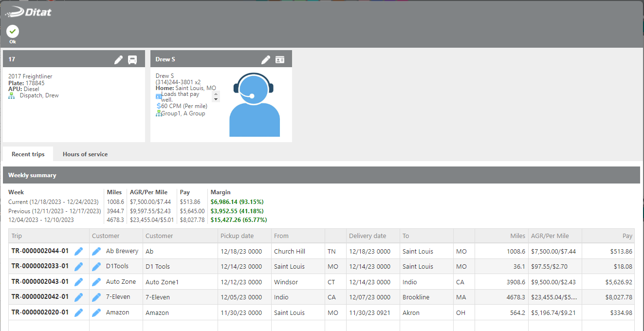Click the driver headset avatar image
644x331 pixels.
[x=254, y=105]
